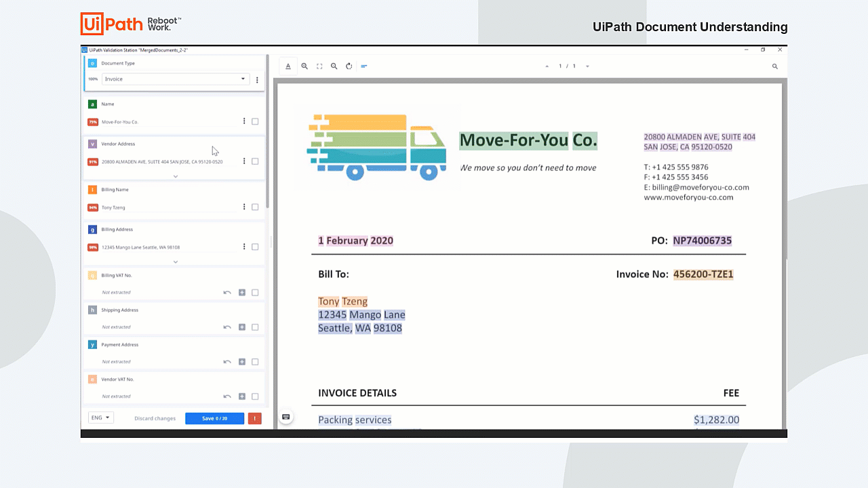This screenshot has height=488, width=868.
Task: Open Document Type options menu
Action: (257, 80)
